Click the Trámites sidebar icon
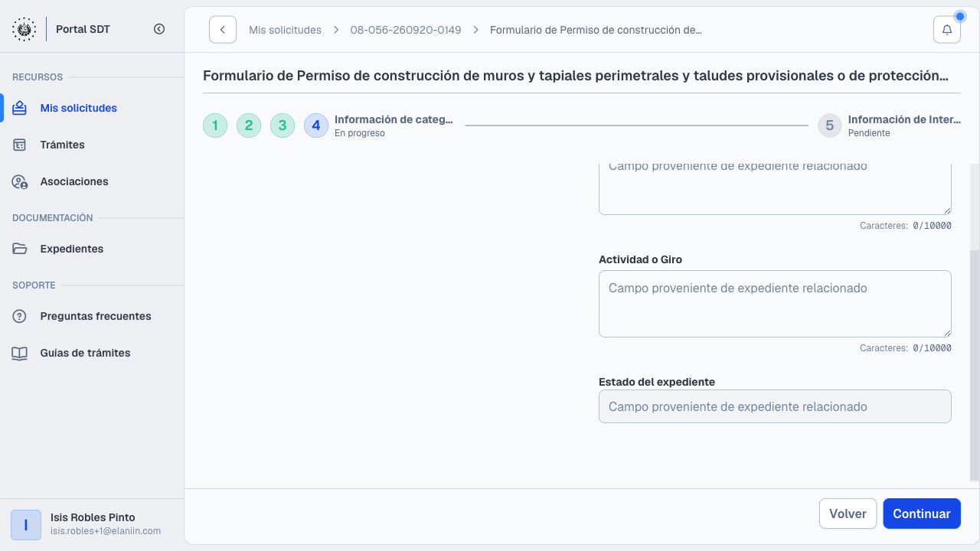This screenshot has width=980, height=551. [20, 145]
